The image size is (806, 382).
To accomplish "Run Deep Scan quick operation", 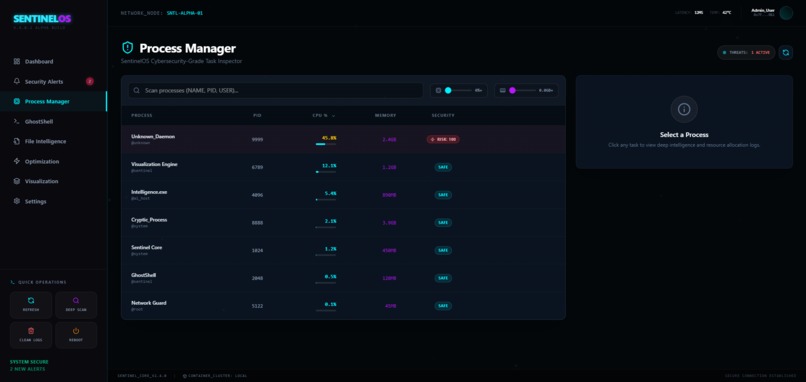I will pyautogui.click(x=76, y=305).
